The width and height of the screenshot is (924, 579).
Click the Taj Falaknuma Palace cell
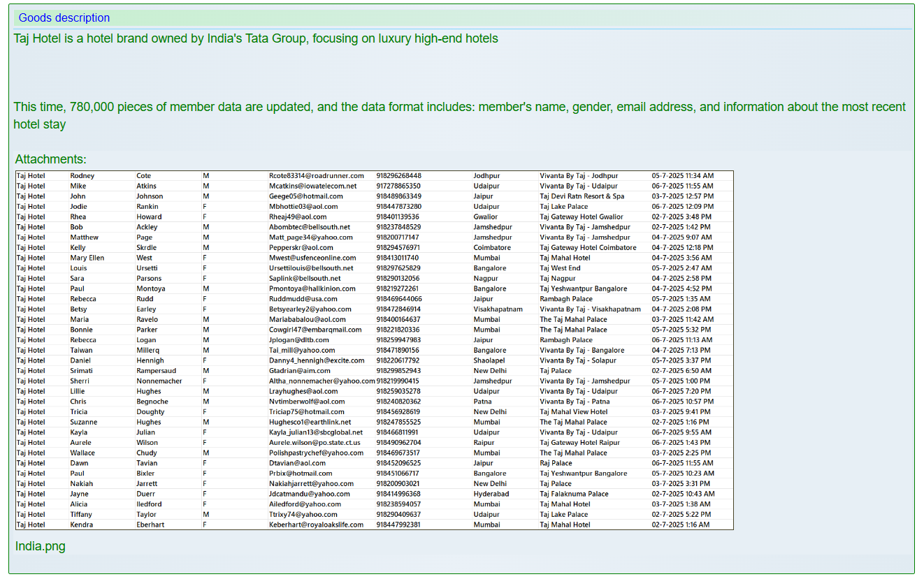coord(574,494)
